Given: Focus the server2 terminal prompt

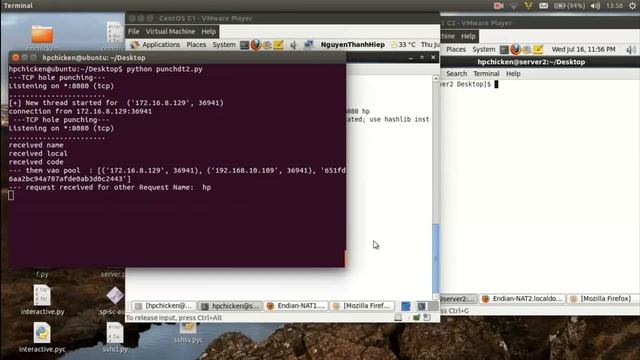Looking at the screenshot, I should [x=496, y=84].
